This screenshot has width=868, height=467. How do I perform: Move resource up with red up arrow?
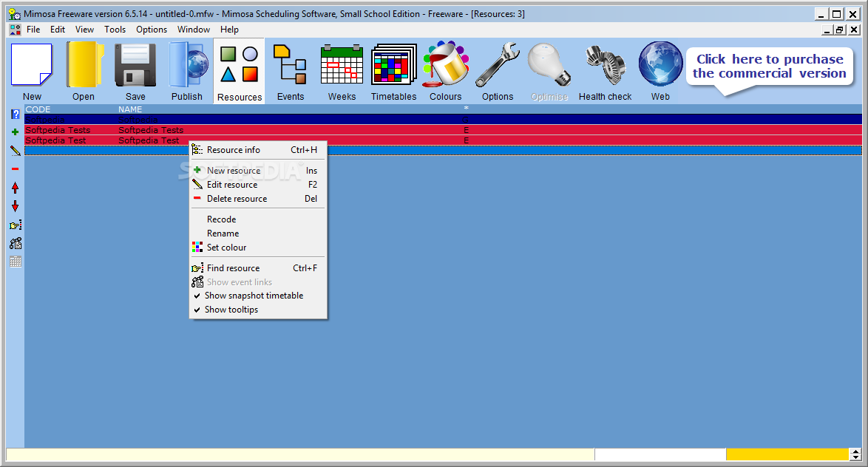[x=15, y=188]
